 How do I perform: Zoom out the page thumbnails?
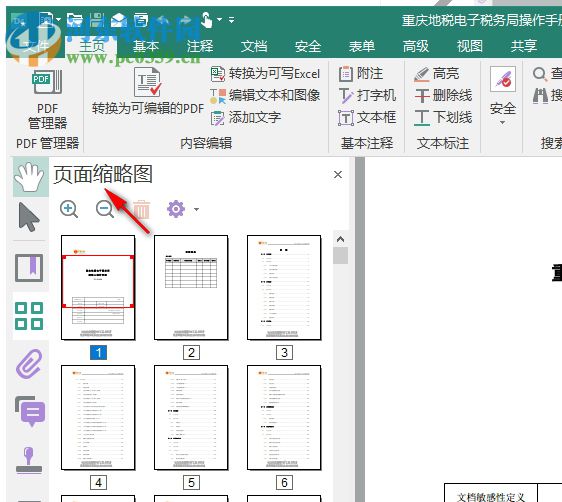(105, 209)
